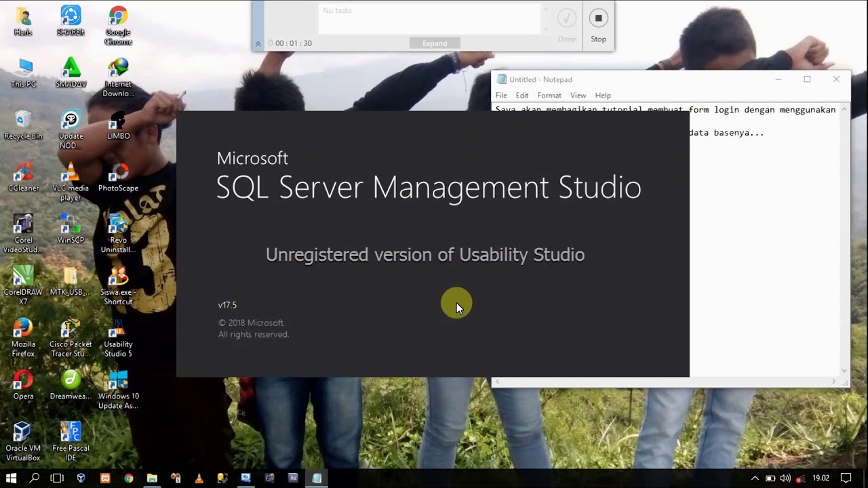Launch the LIMBO game shortcut

coord(118,125)
